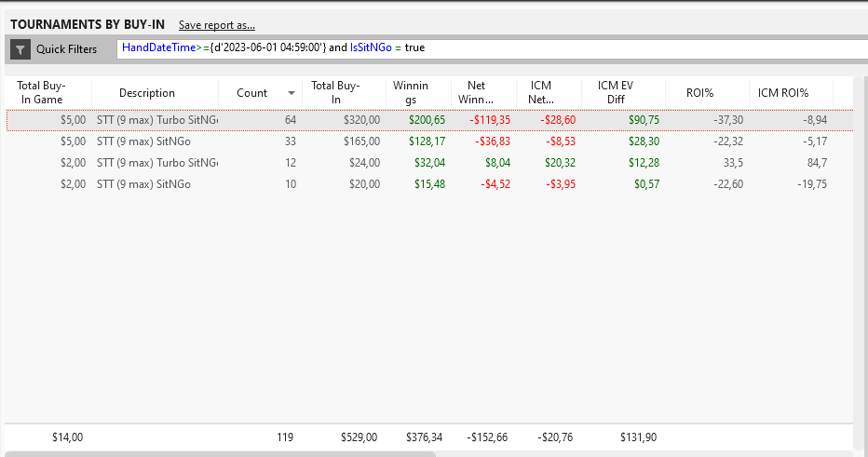Click the Total Buy-In column header
The image size is (868, 457).
tap(335, 92)
